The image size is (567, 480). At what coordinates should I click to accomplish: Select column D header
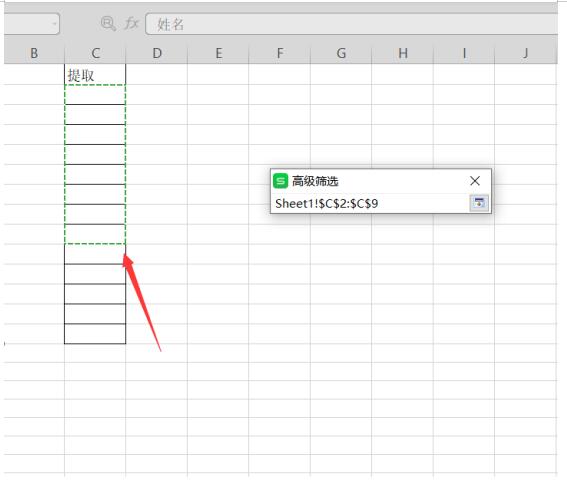[157, 53]
